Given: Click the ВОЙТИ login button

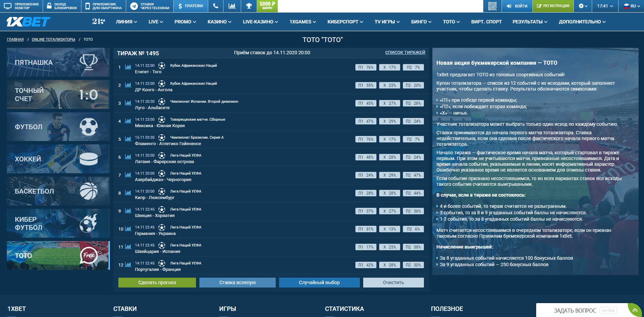Looking at the screenshot, I should [517, 6].
